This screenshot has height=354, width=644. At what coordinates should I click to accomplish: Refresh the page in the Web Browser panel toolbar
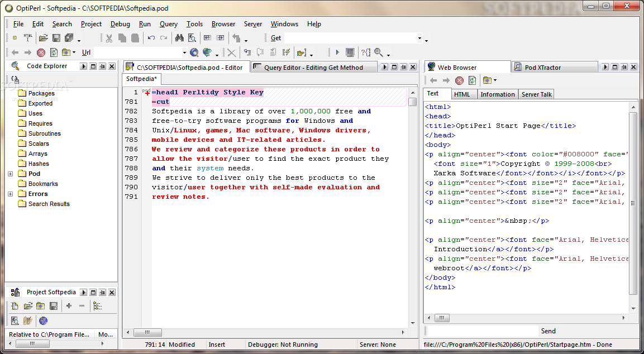pyautogui.click(x=472, y=80)
